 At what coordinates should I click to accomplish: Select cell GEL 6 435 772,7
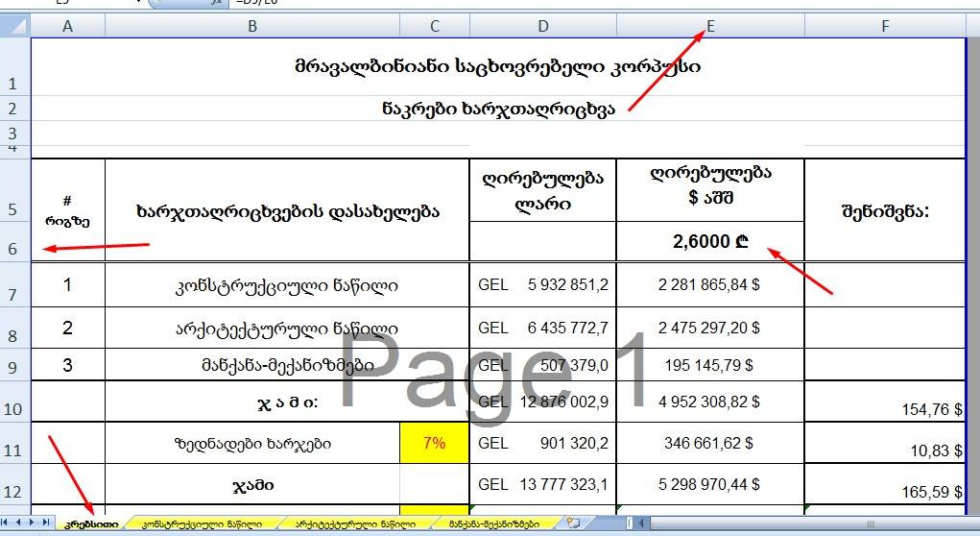click(x=543, y=328)
